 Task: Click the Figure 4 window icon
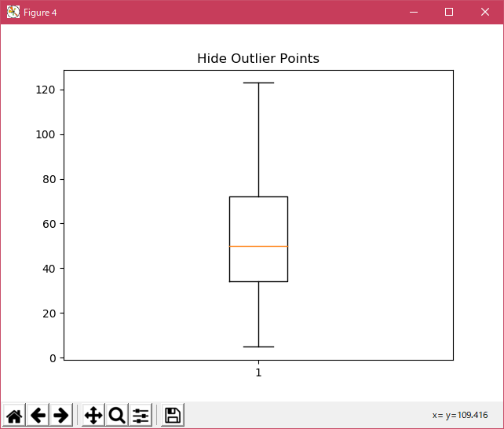click(x=13, y=13)
